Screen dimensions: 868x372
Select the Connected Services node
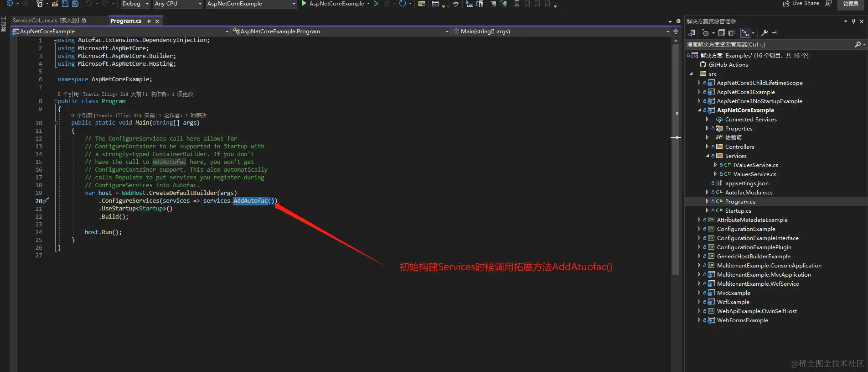pos(751,120)
